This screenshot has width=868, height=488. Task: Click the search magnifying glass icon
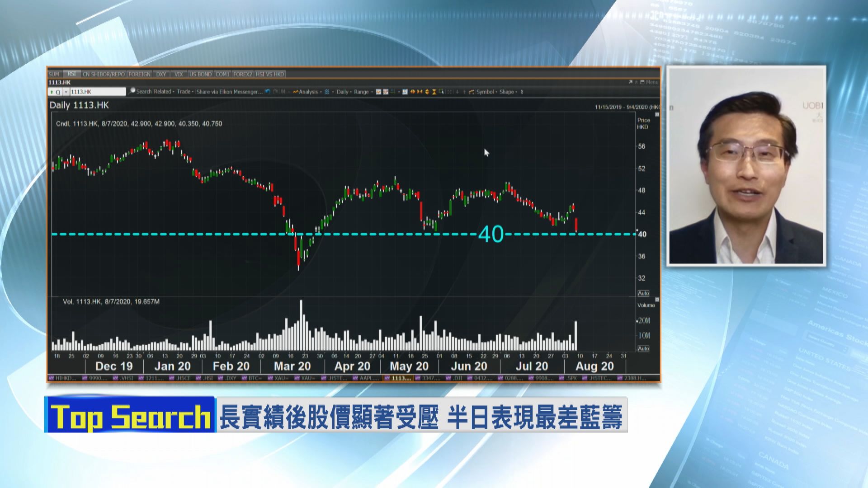click(x=132, y=92)
